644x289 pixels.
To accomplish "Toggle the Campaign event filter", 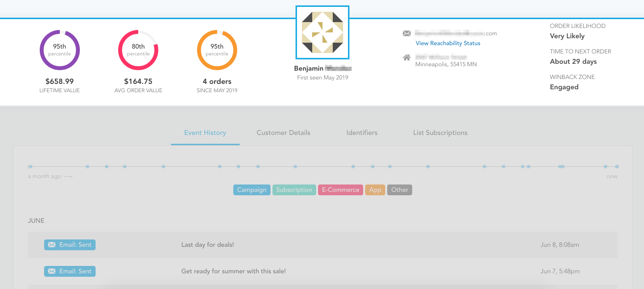I will tap(252, 190).
